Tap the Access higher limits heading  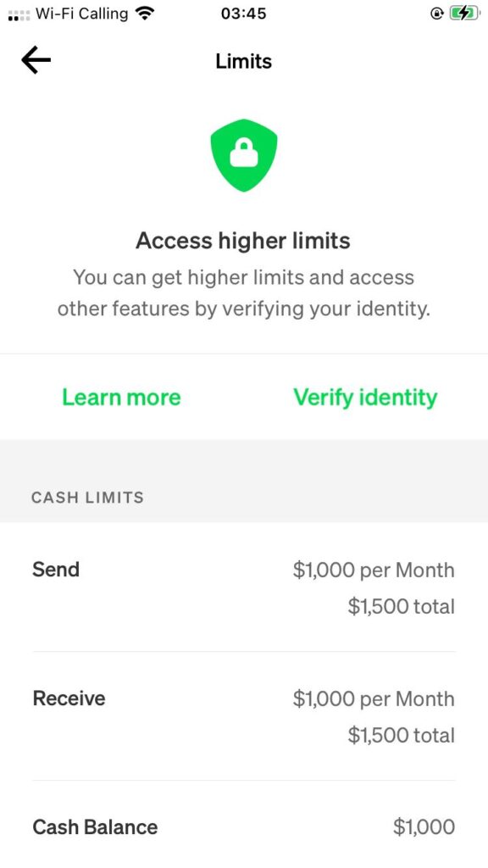coord(243,241)
